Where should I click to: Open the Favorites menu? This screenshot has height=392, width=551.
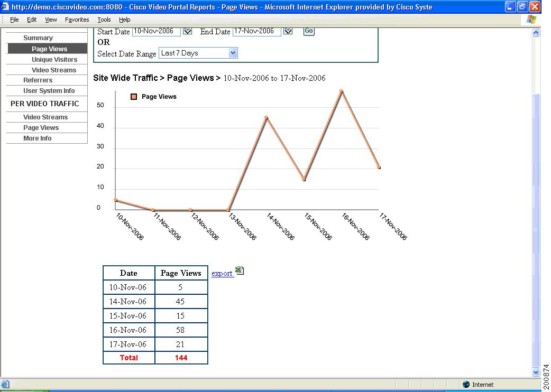(77, 20)
